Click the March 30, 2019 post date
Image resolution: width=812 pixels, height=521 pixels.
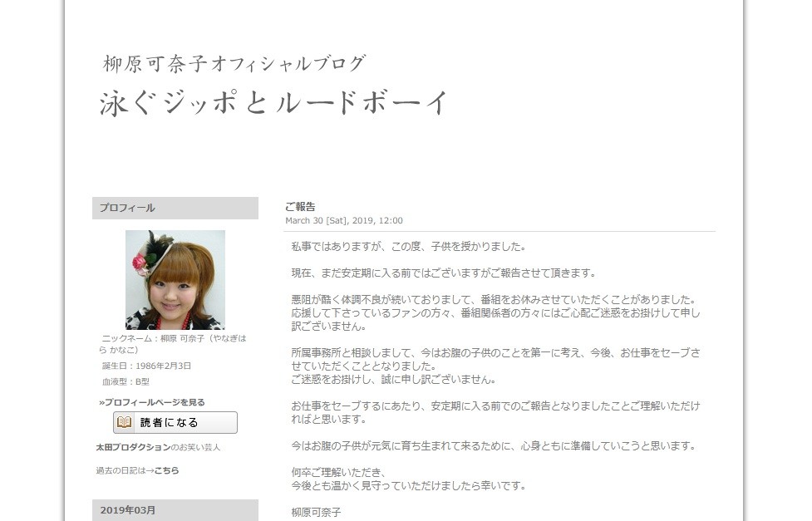pos(343,221)
